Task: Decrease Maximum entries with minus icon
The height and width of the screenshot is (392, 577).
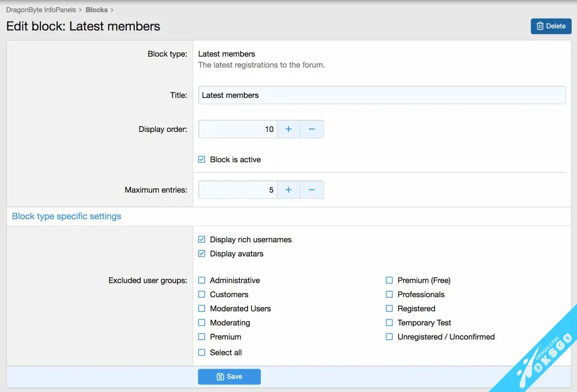Action: (x=312, y=190)
